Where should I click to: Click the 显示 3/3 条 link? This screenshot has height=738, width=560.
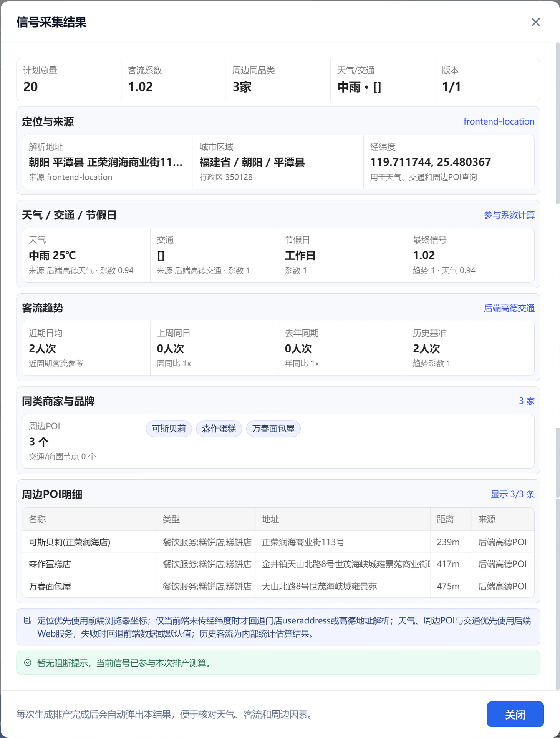coord(513,494)
